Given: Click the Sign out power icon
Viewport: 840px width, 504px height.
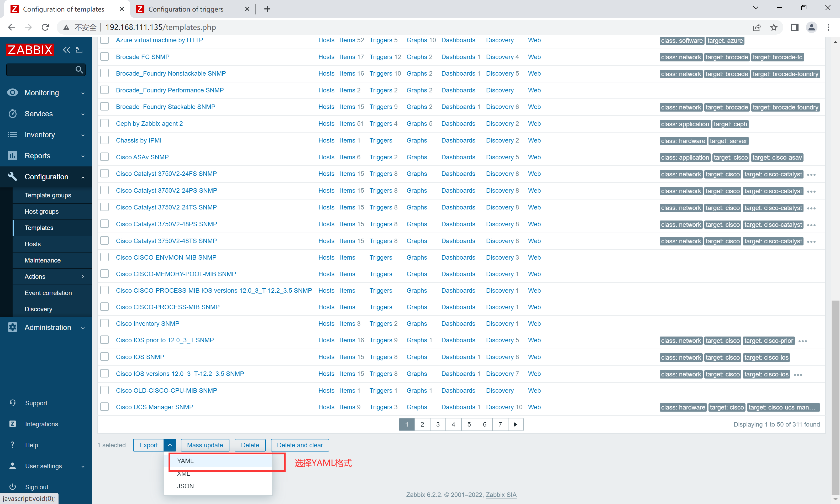Looking at the screenshot, I should 13,487.
